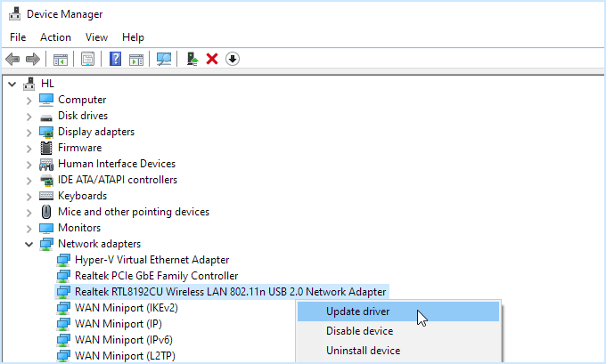Viewport: 606px width, 364px height.
Task: Expand the Human Interface Devices category
Action: coord(29,165)
